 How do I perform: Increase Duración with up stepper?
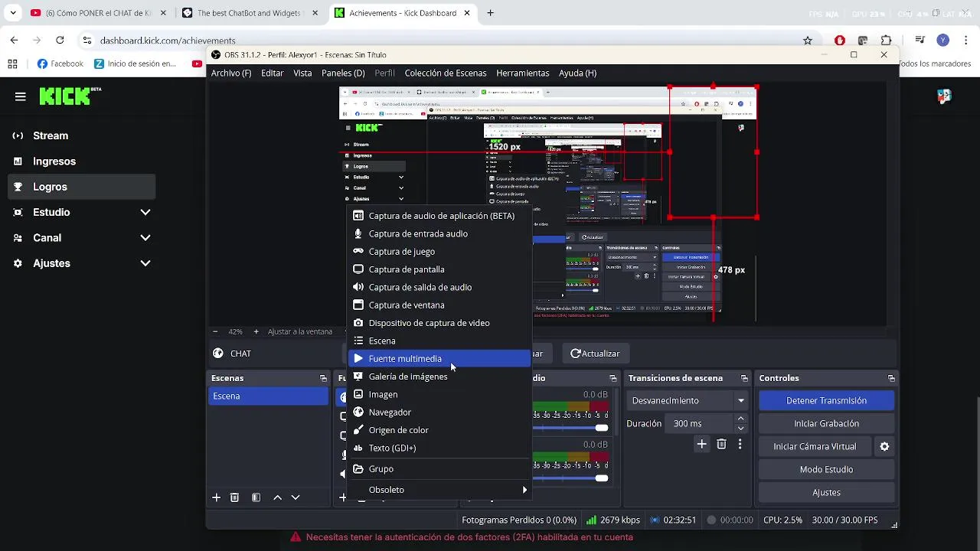coord(740,419)
